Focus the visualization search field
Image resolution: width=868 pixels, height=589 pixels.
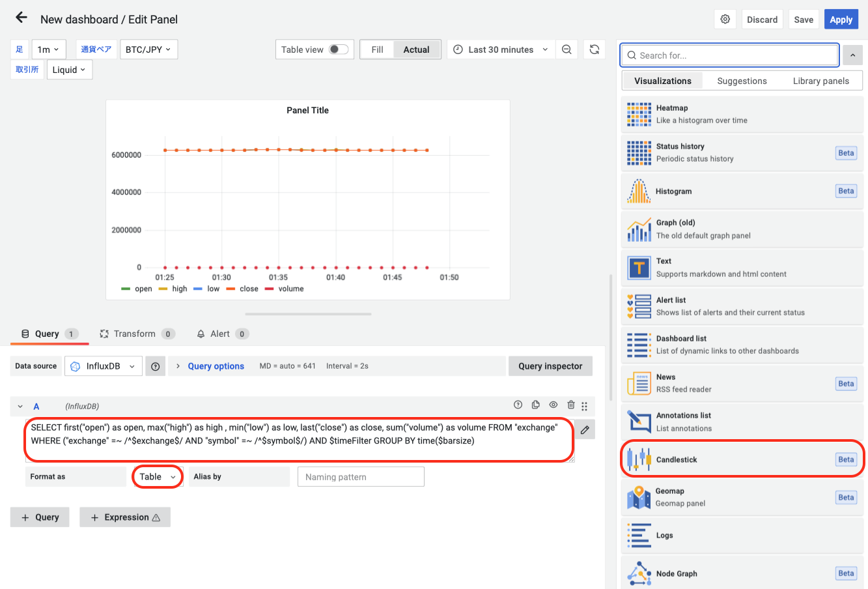tap(729, 55)
